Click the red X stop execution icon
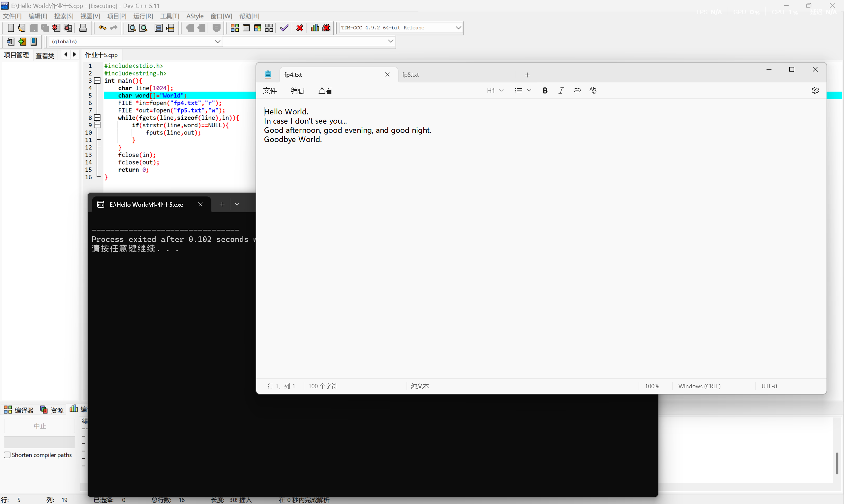Image resolution: width=844 pixels, height=504 pixels. [x=300, y=28]
